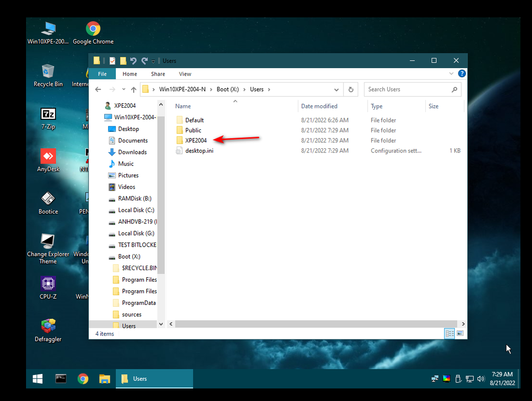Open the Defraggler desktop icon
532x401 pixels.
[x=48, y=331]
